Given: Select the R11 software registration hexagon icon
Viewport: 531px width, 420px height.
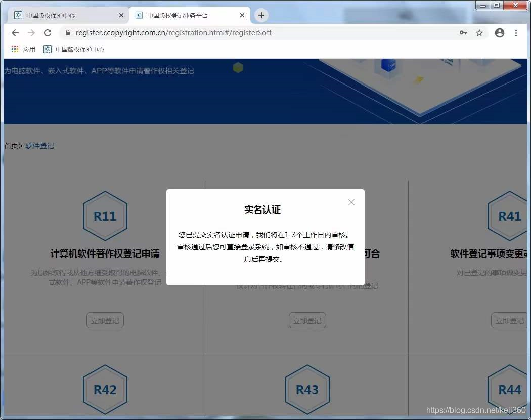Looking at the screenshot, I should (x=105, y=216).
